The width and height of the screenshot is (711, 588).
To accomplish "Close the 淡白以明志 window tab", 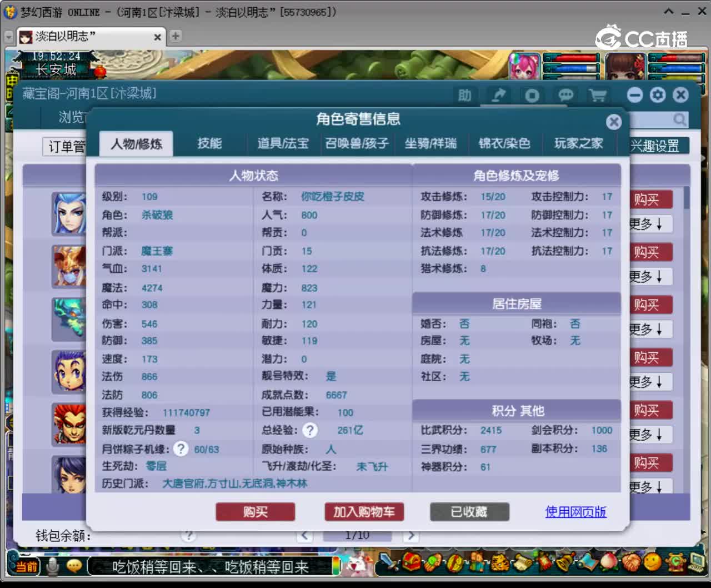I will pos(157,37).
